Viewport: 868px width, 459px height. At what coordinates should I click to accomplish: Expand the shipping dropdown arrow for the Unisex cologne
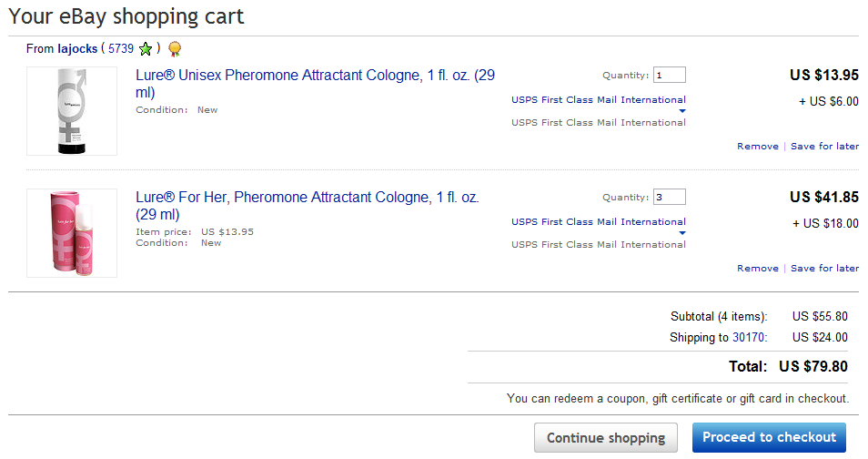click(682, 111)
